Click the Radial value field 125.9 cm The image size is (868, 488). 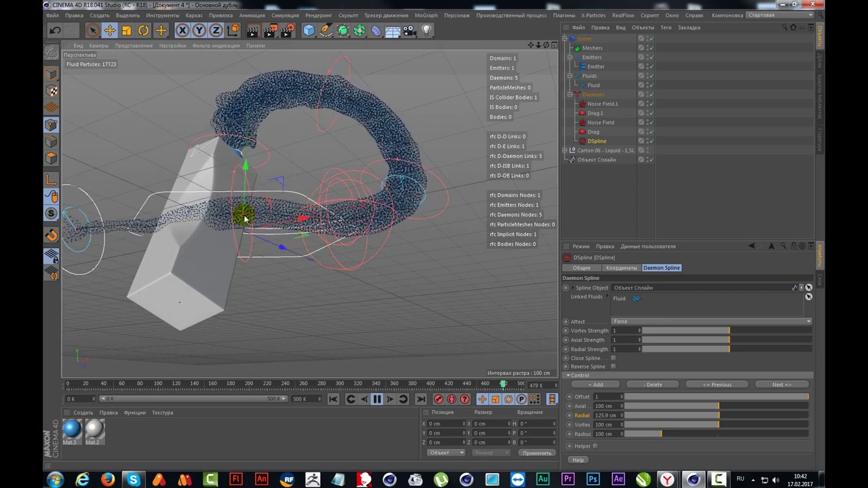[x=607, y=415]
